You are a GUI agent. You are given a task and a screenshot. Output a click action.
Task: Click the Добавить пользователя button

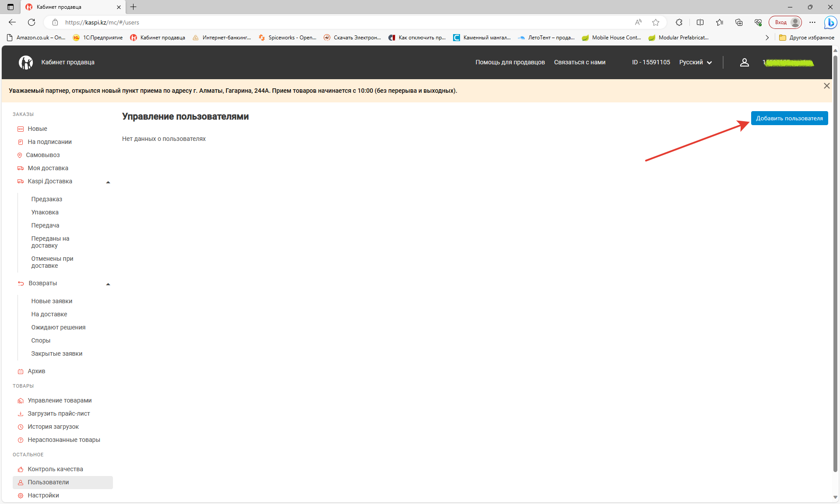click(789, 118)
